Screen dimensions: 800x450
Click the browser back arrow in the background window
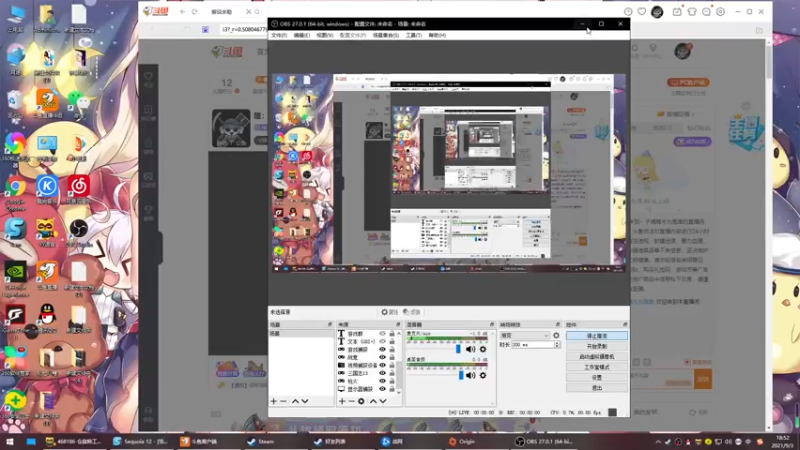pyautogui.click(x=182, y=11)
